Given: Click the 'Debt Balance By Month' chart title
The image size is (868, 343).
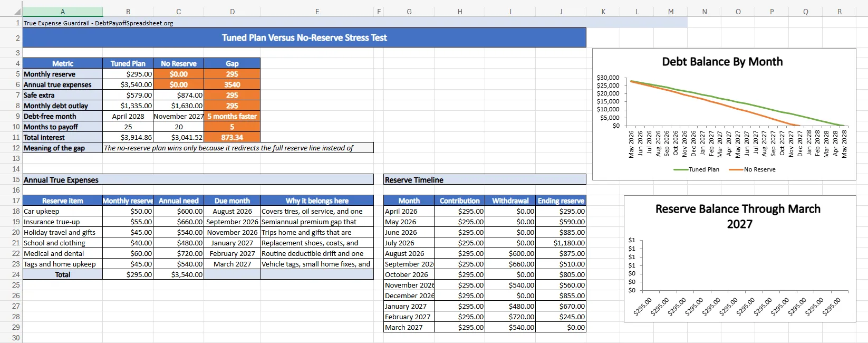Looking at the screenshot, I should [722, 62].
